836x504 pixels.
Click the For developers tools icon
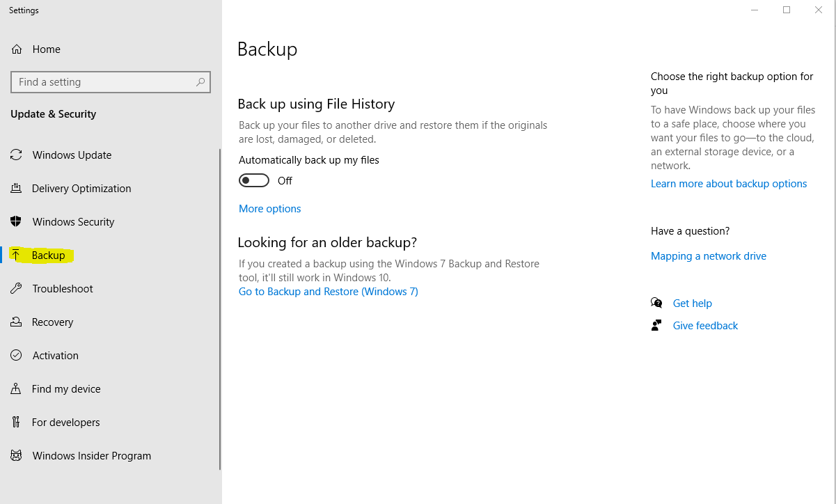(x=16, y=423)
